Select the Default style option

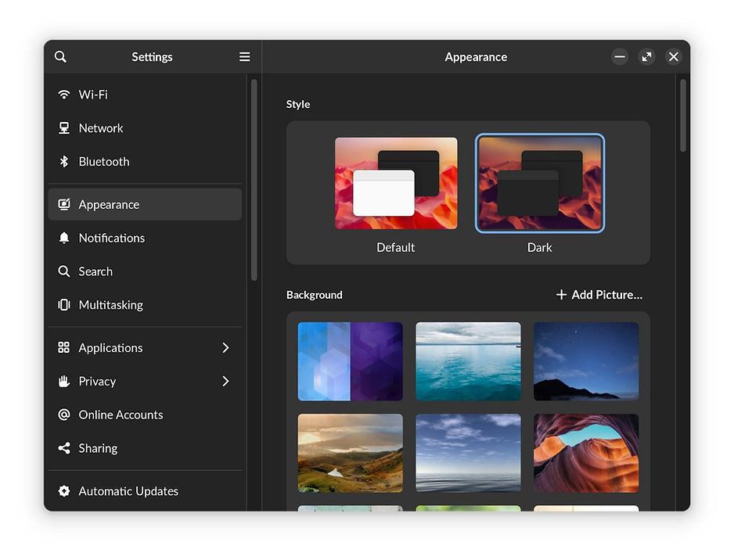click(x=395, y=182)
